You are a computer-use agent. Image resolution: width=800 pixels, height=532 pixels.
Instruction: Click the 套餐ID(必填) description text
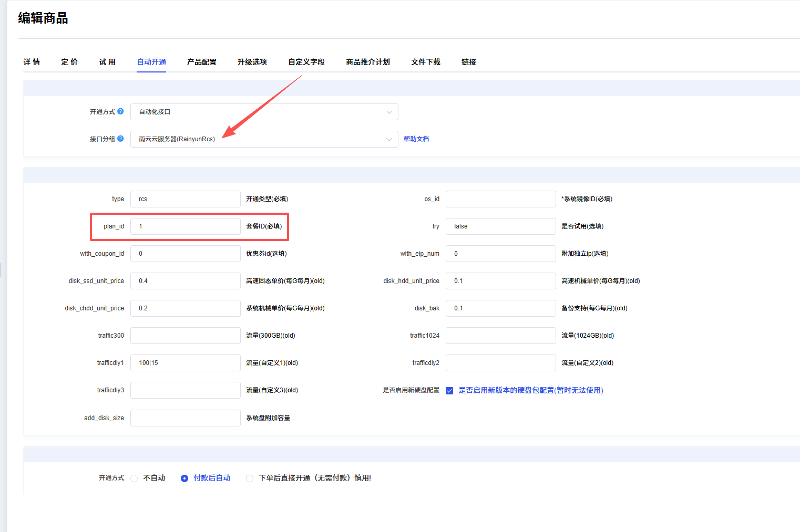(x=264, y=226)
